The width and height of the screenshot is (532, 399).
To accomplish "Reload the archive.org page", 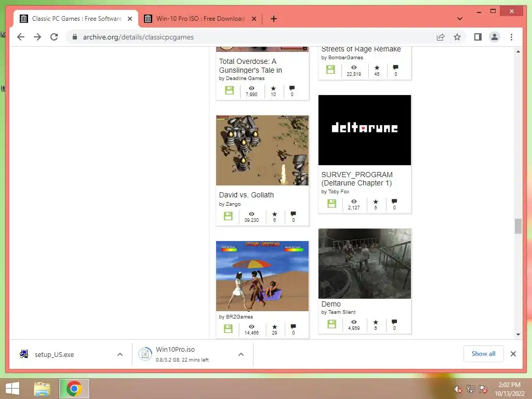I will coord(54,37).
